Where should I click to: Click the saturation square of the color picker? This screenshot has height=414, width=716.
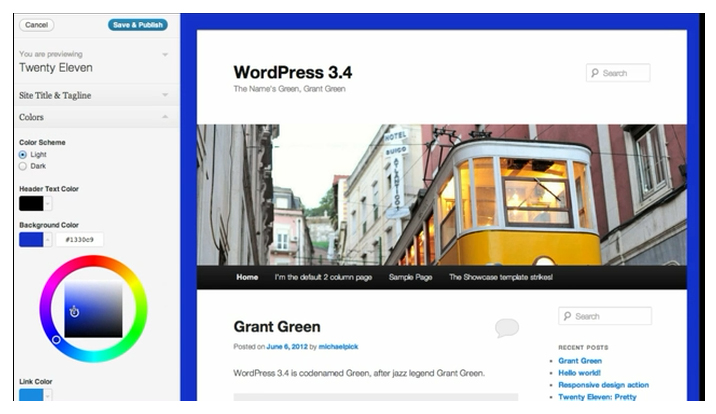[x=93, y=309]
